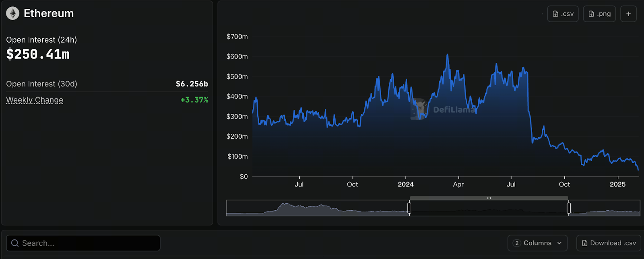Click the columns count badge showing 2
644x259 pixels.
click(x=517, y=243)
